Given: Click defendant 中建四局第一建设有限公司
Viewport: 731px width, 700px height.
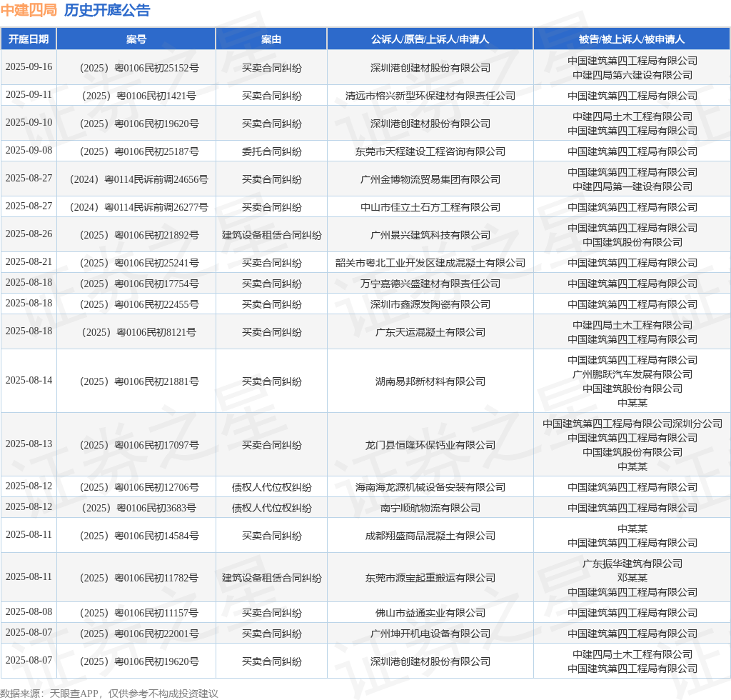Looking at the screenshot, I should [632, 186].
